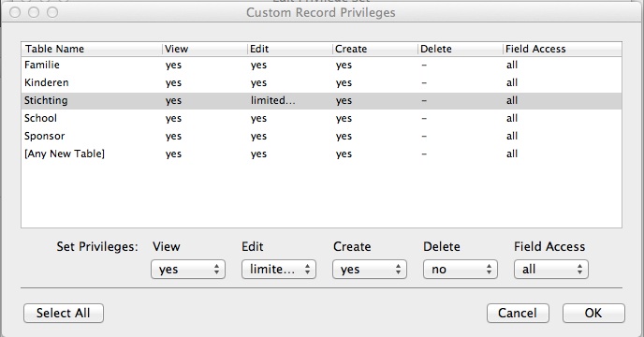The image size is (644, 337).
Task: Select the [Any New Table] row
Action: coord(321,154)
